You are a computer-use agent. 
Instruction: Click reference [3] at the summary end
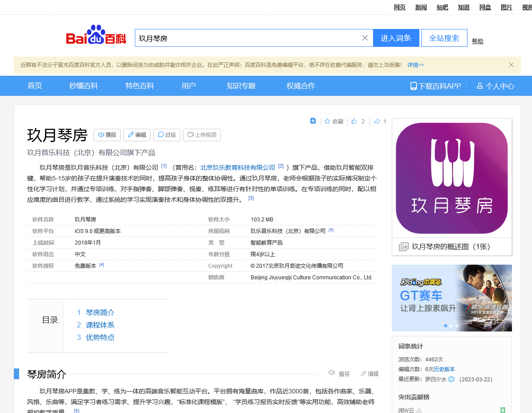(x=251, y=198)
